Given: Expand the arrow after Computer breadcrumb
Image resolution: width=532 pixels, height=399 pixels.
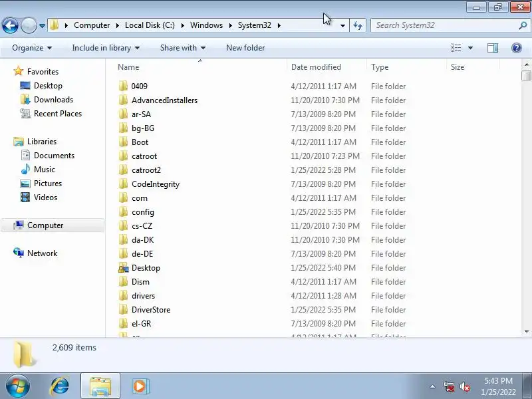Looking at the screenshot, I should [118, 25].
